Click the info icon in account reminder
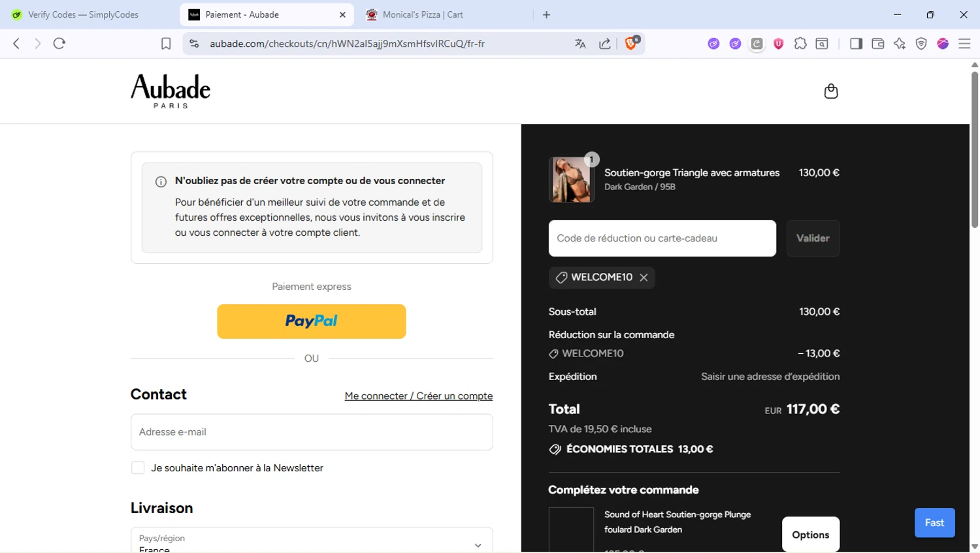The image size is (980, 553). click(161, 182)
